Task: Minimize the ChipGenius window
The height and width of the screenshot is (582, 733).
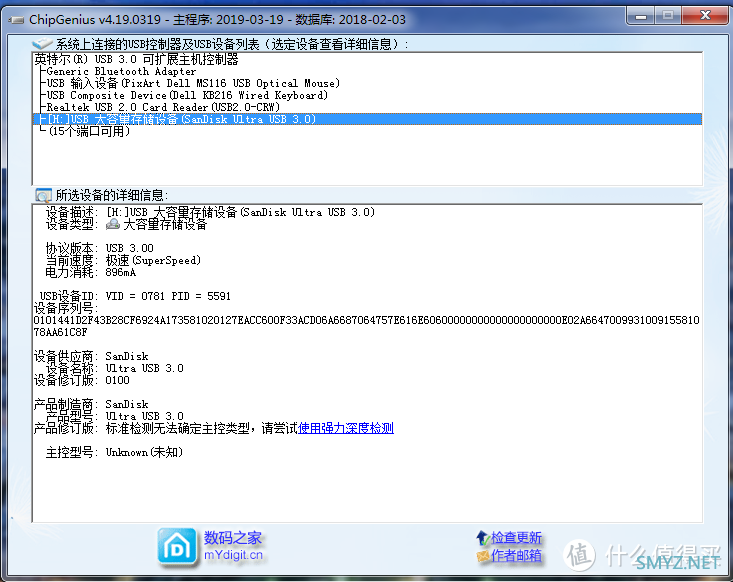Action: [x=641, y=16]
